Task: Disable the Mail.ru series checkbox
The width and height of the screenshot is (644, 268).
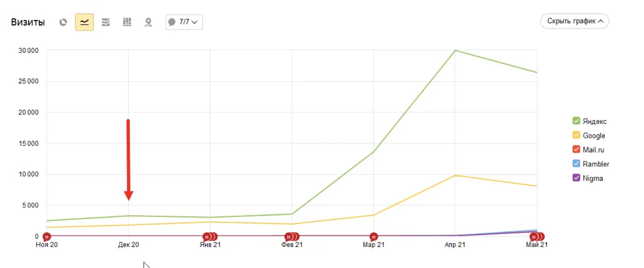Action: 576,149
